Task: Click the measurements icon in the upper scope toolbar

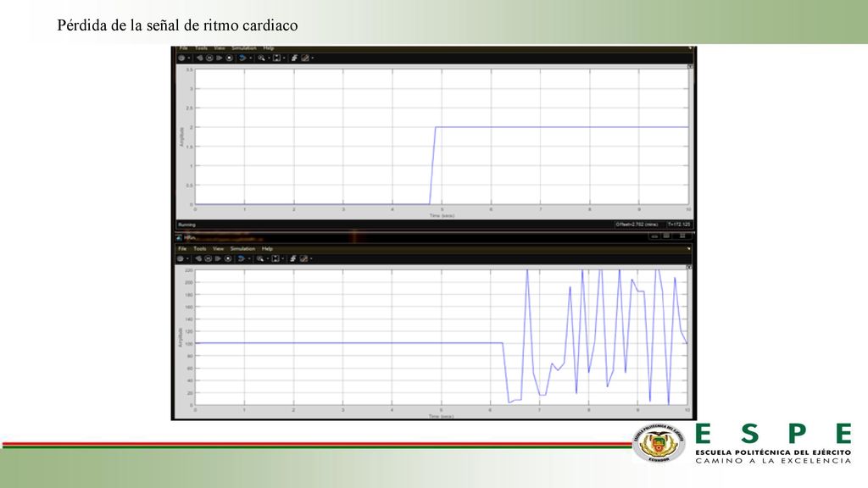Action: pyautogui.click(x=305, y=58)
